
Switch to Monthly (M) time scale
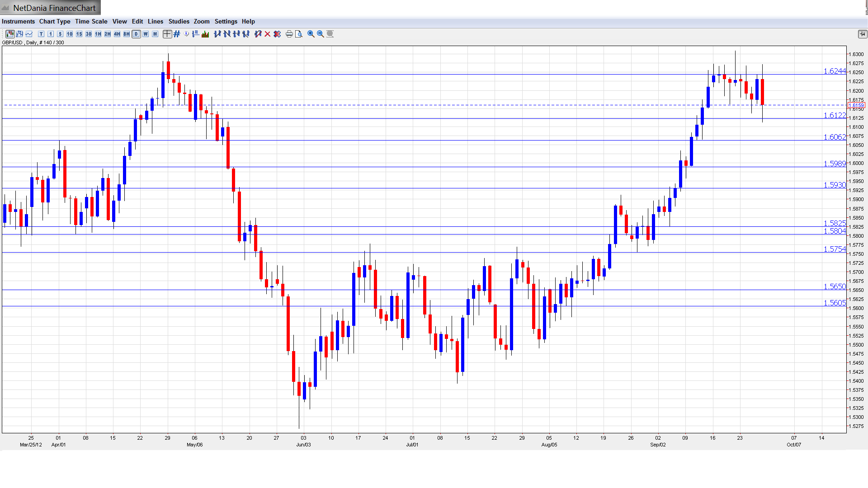click(155, 34)
